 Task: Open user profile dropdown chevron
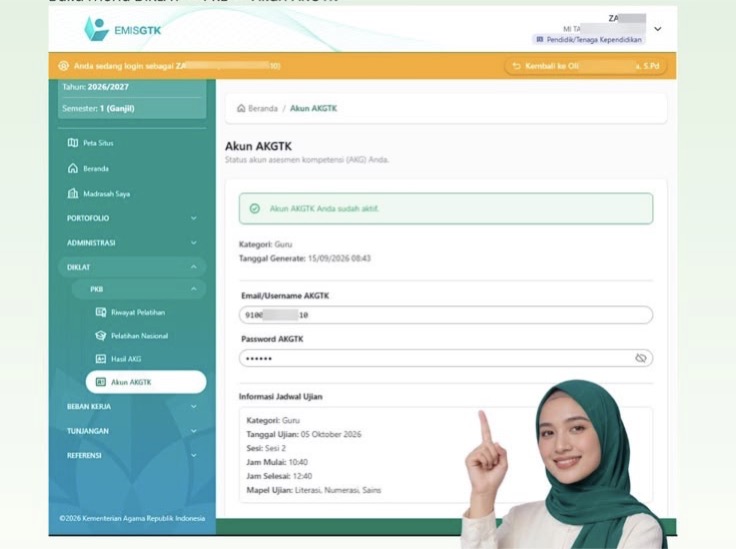point(658,29)
